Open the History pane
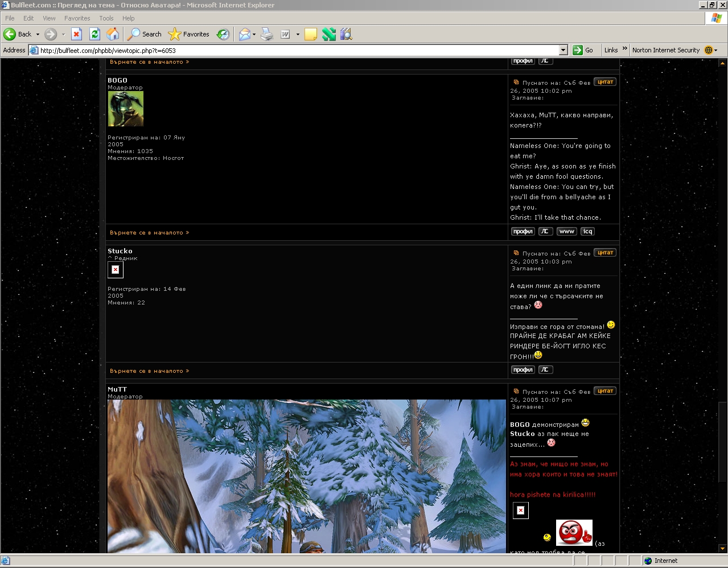The width and height of the screenshot is (728, 568). click(x=223, y=34)
